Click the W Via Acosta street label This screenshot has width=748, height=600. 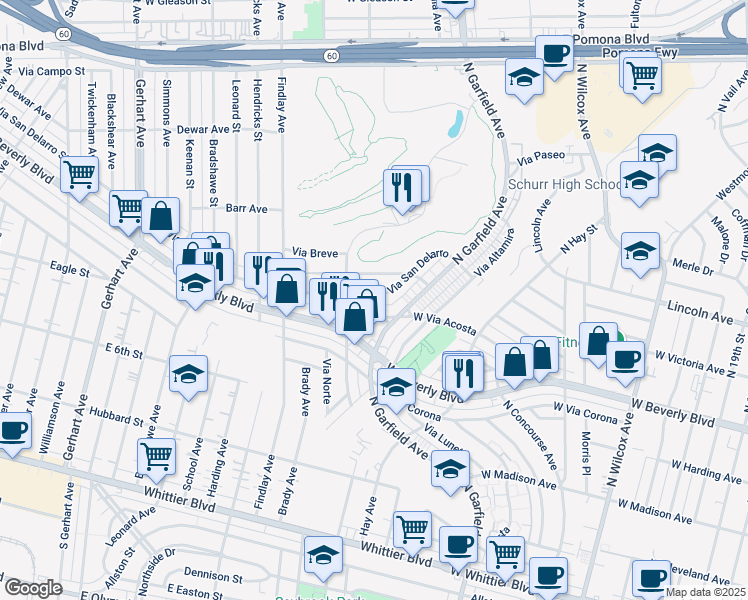[x=445, y=323]
